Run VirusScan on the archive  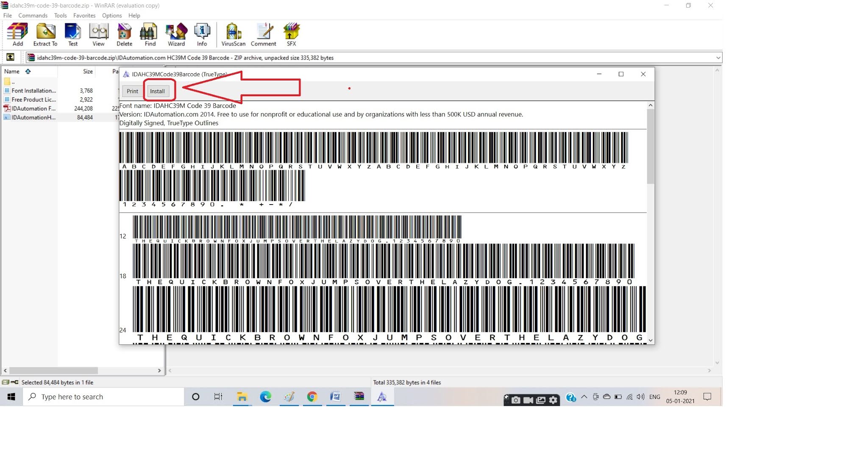point(233,34)
